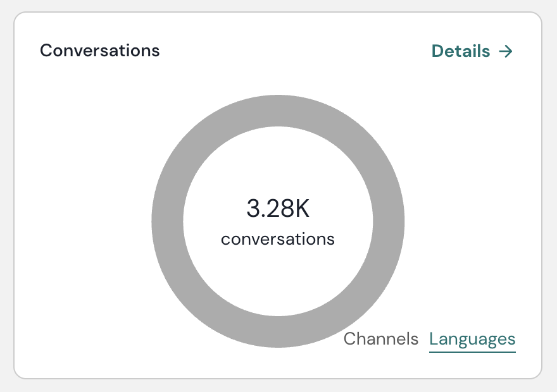View conversation details via the Details text
Image resolution: width=557 pixels, height=392 pixels.
pos(461,51)
